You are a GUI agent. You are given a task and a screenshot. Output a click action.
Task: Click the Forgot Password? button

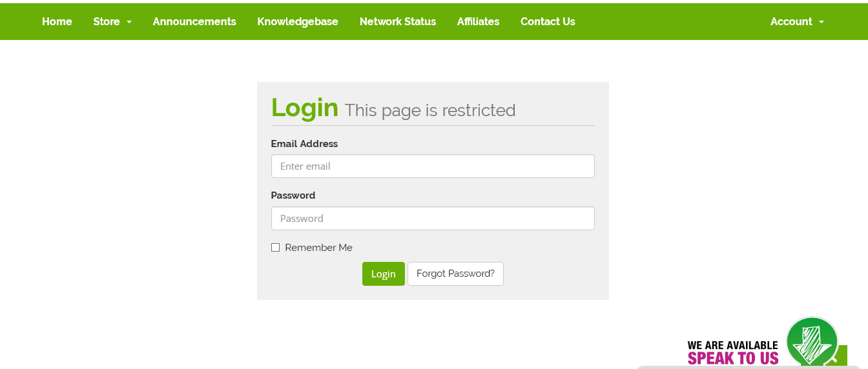tap(455, 274)
